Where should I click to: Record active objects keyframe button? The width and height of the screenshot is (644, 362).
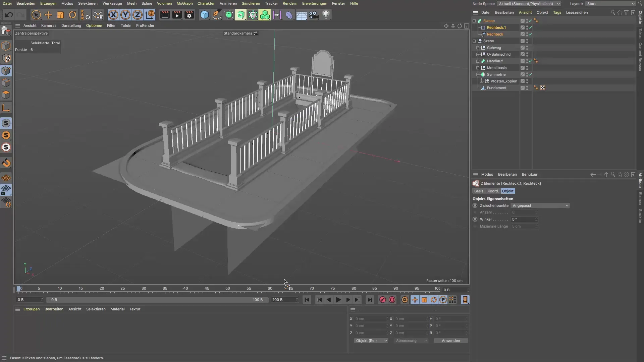coord(382,300)
